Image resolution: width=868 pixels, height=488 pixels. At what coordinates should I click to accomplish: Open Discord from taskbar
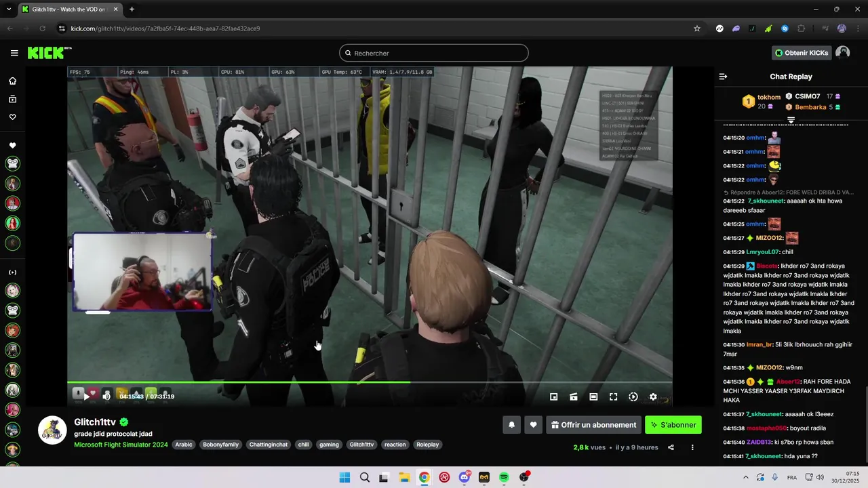(x=465, y=477)
